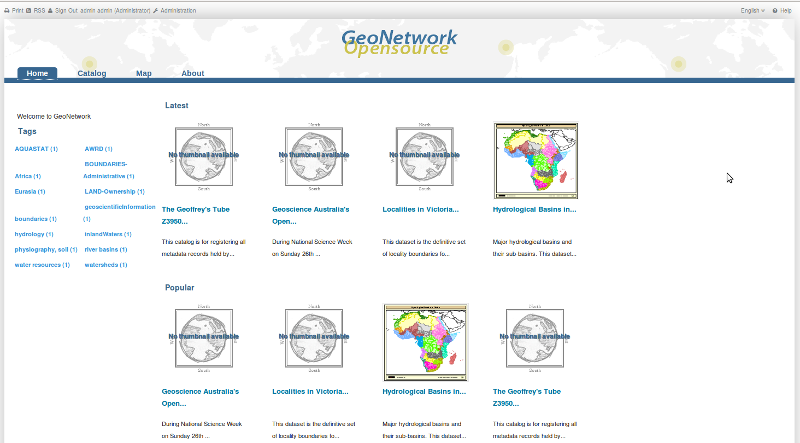The width and height of the screenshot is (800, 443).
Task: Open Popular thumbnail for Geoffrey's Tube
Action: (x=535, y=338)
